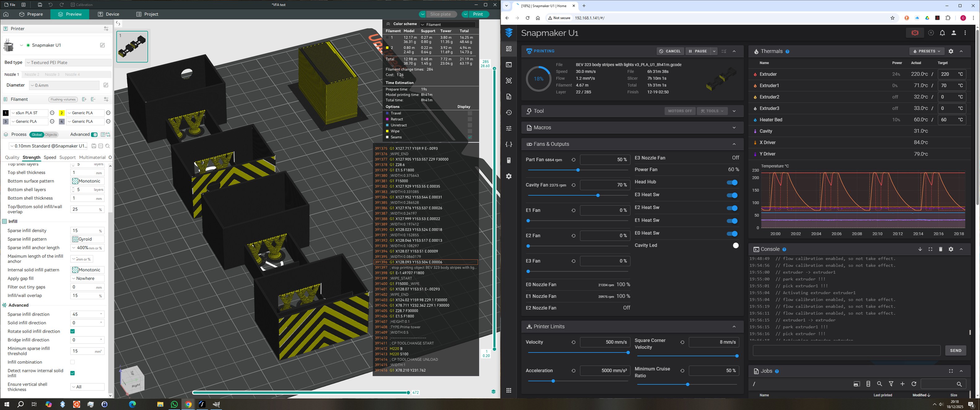Cancel the current print
Image resolution: width=980 pixels, height=410 pixels.
coord(670,51)
